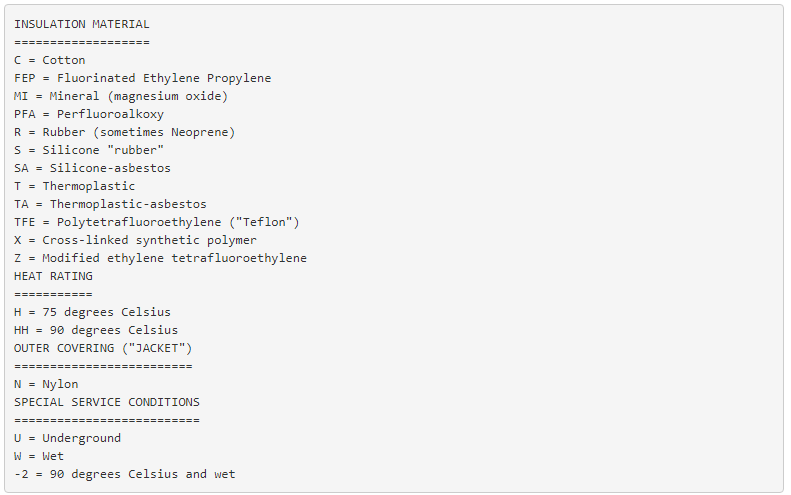Screen dimensions: 791x495
Task: Select the X Cross-linked synthetic polymer line
Action: tap(135, 240)
